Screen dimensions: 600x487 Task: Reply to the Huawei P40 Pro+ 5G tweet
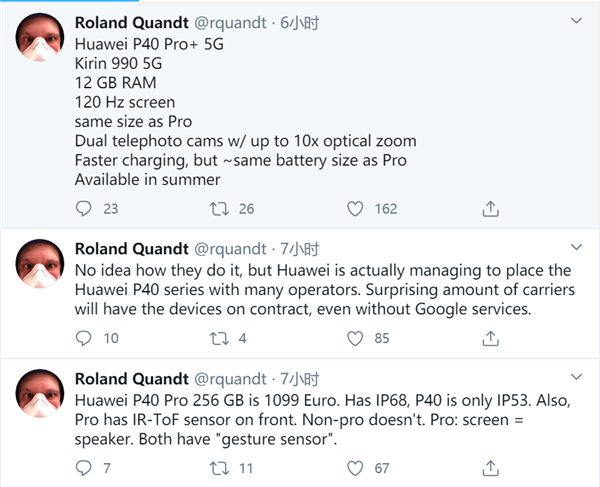click(84, 209)
